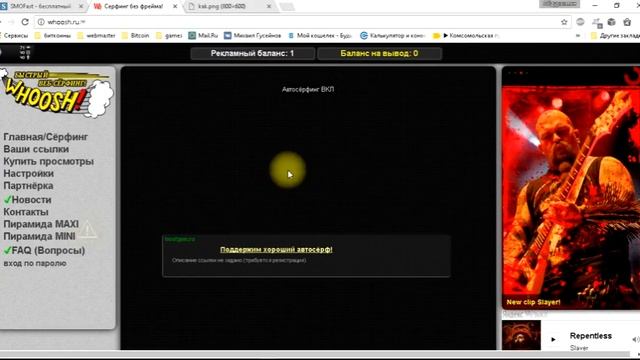
Task: Open the Главная/Сёрфинг menu item
Action: tap(46, 137)
